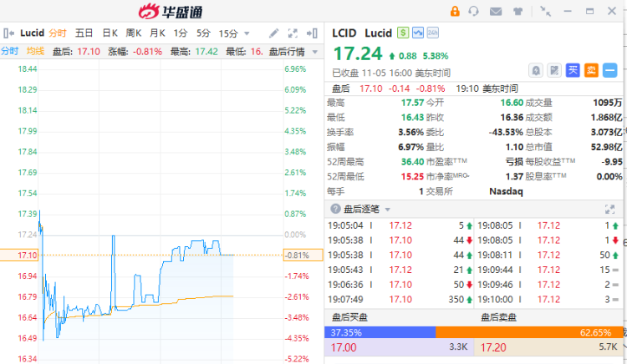Toggle the 24h trading indicator
This screenshot has height=364, width=627.
pos(433,33)
